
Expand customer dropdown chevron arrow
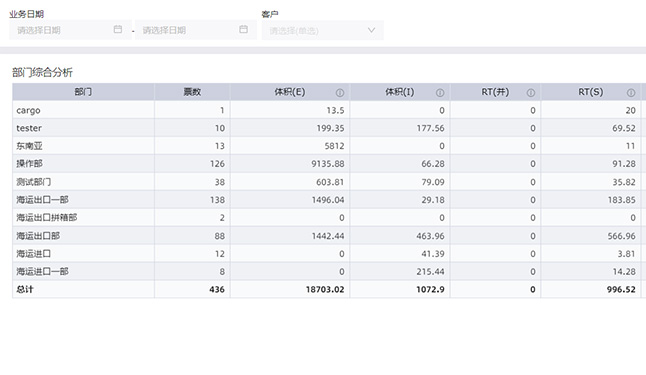coord(371,30)
